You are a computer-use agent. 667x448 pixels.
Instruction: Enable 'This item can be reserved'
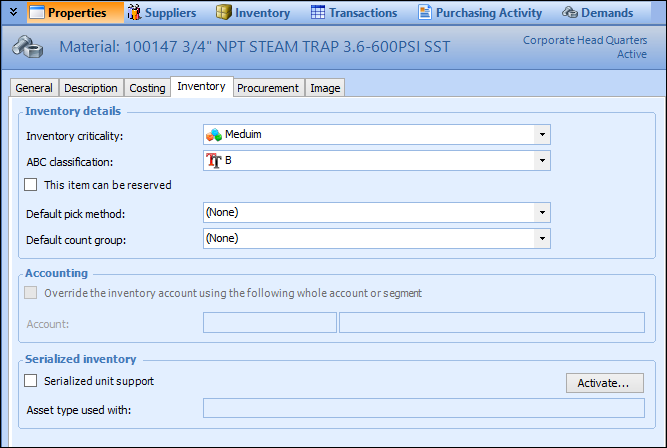pyautogui.click(x=31, y=185)
